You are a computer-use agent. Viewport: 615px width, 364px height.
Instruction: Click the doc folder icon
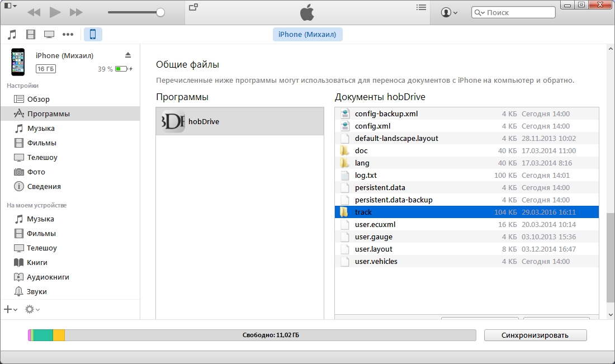pos(344,150)
